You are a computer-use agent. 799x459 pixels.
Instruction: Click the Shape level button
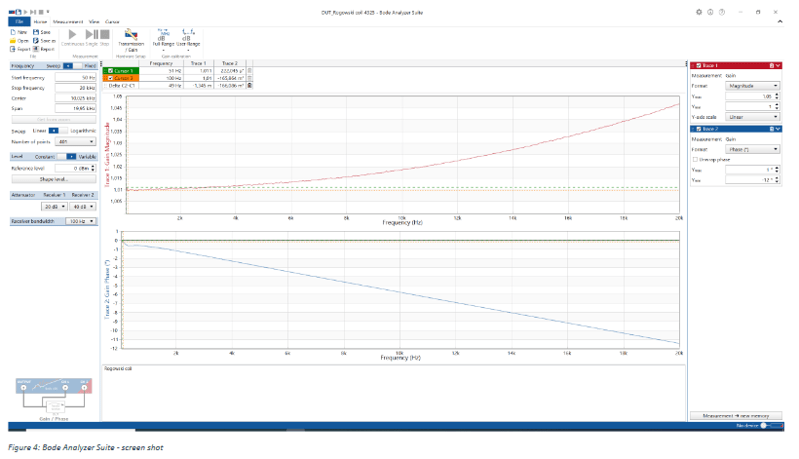[x=52, y=180]
